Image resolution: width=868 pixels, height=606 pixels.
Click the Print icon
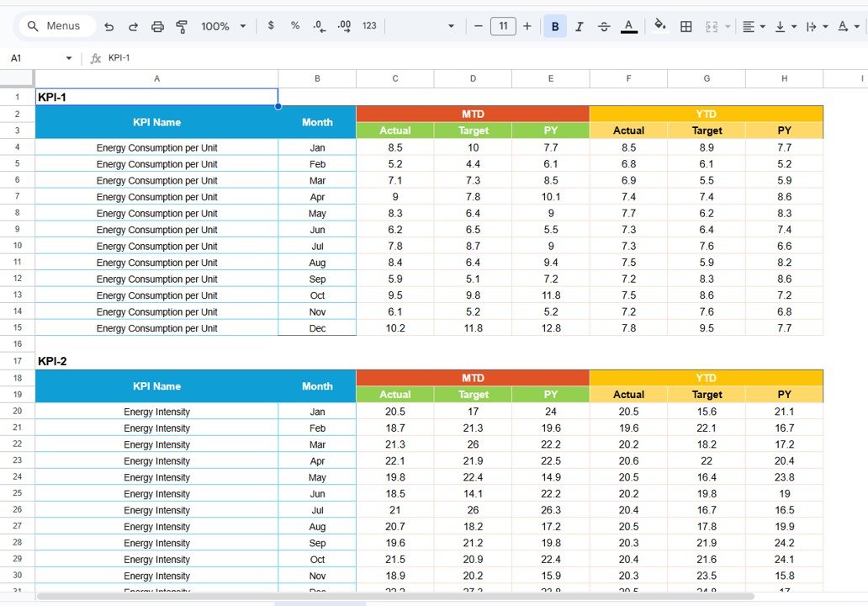pos(157,26)
